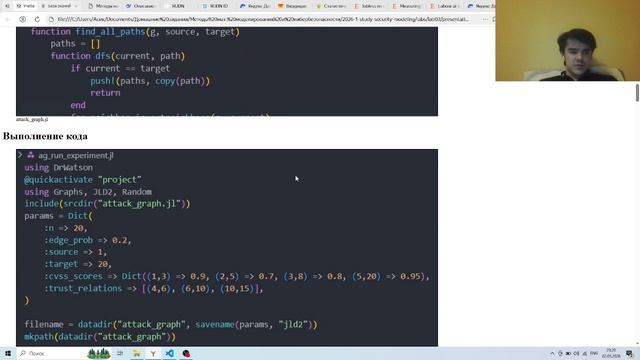Open the tab group dropdown arrow
This screenshot has height=360, width=640.
(76, 6)
